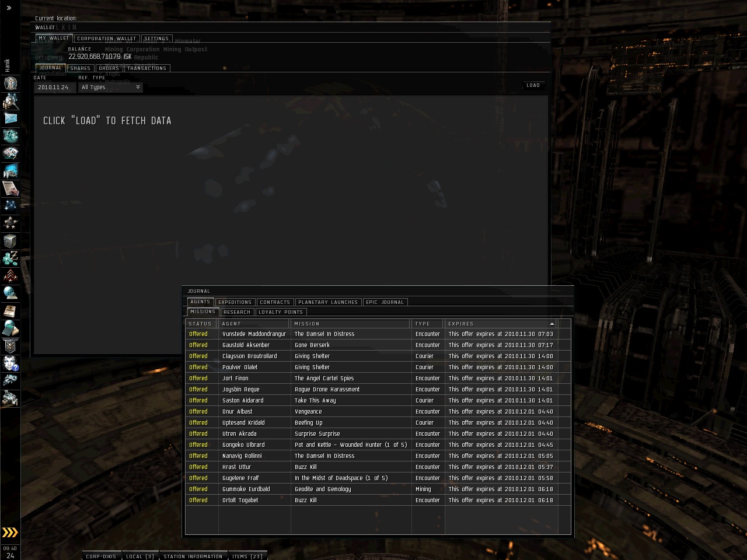Screen dimensions: 747x560
Task: Open the Market icon in sidebar
Action: coord(11,153)
